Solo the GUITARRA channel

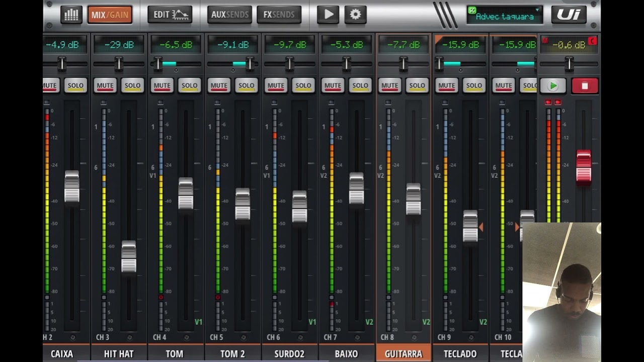(x=417, y=85)
